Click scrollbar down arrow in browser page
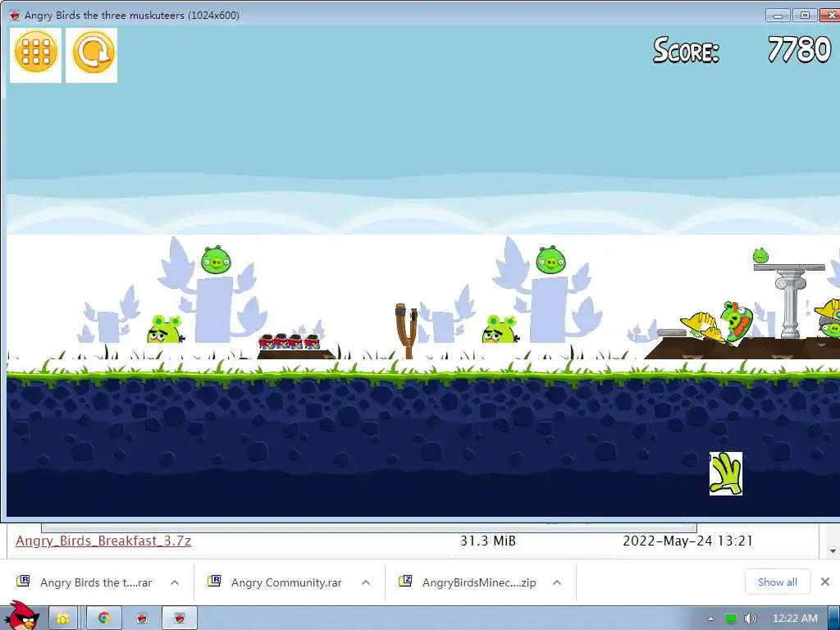This screenshot has width=840, height=630. tap(833, 550)
